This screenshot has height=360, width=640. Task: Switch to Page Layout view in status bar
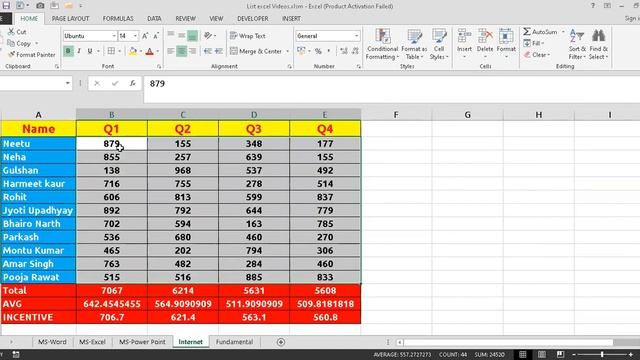click(x=542, y=354)
